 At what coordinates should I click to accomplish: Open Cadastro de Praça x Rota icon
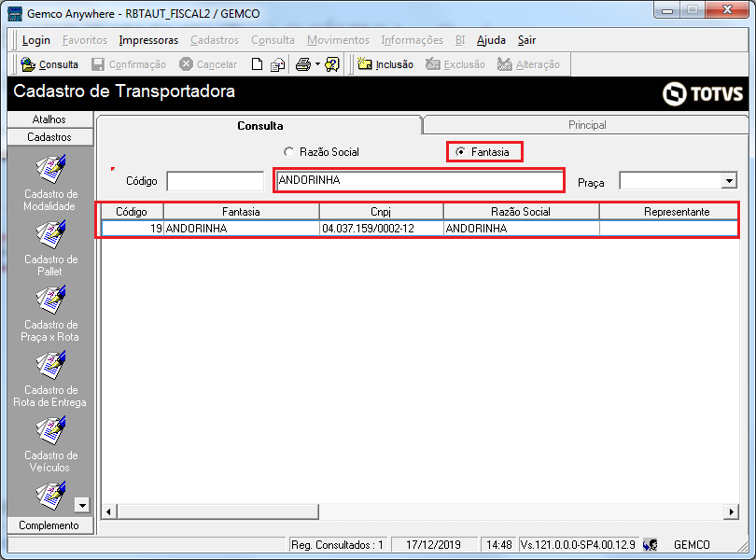coord(50,300)
